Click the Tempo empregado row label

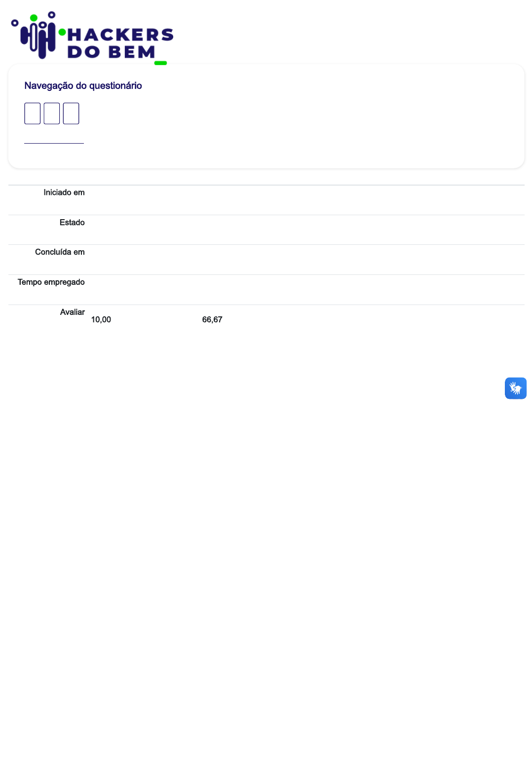51,282
